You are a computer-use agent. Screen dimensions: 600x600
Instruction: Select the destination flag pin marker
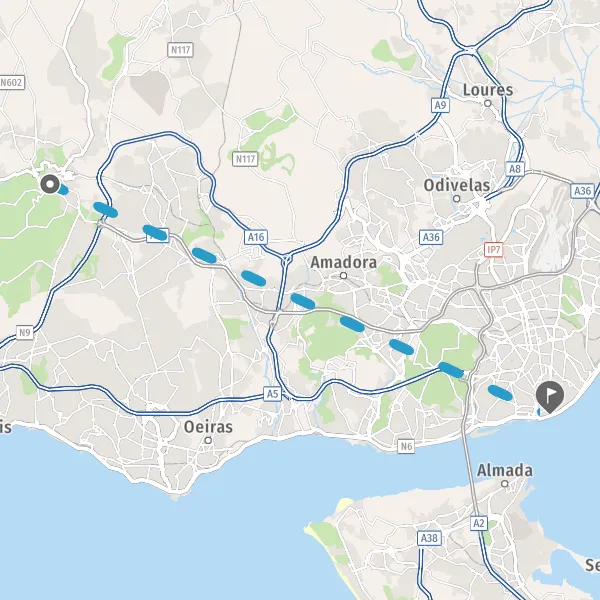[x=549, y=397]
